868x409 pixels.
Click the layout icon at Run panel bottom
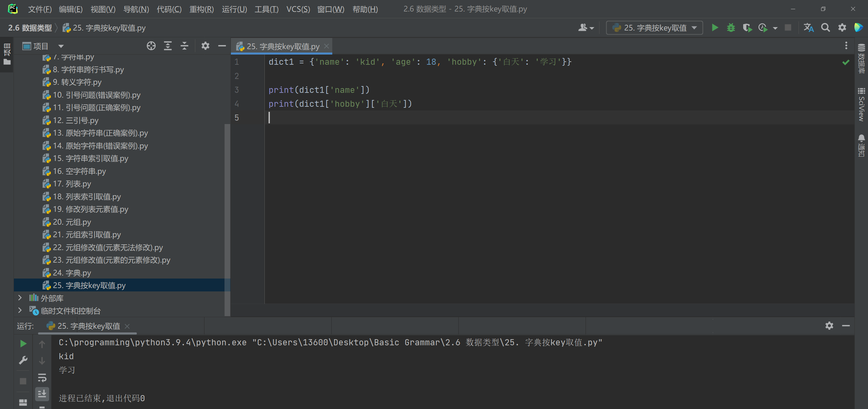click(23, 402)
